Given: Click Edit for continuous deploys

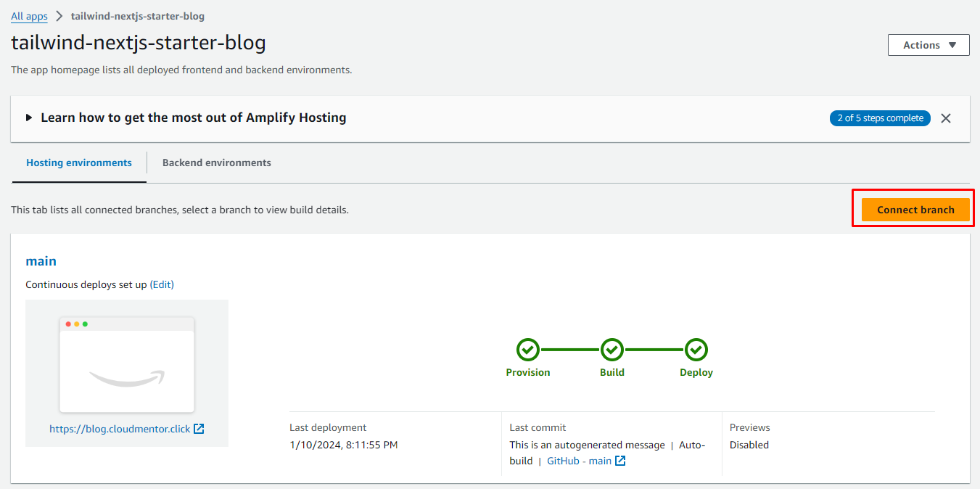Looking at the screenshot, I should (x=162, y=284).
